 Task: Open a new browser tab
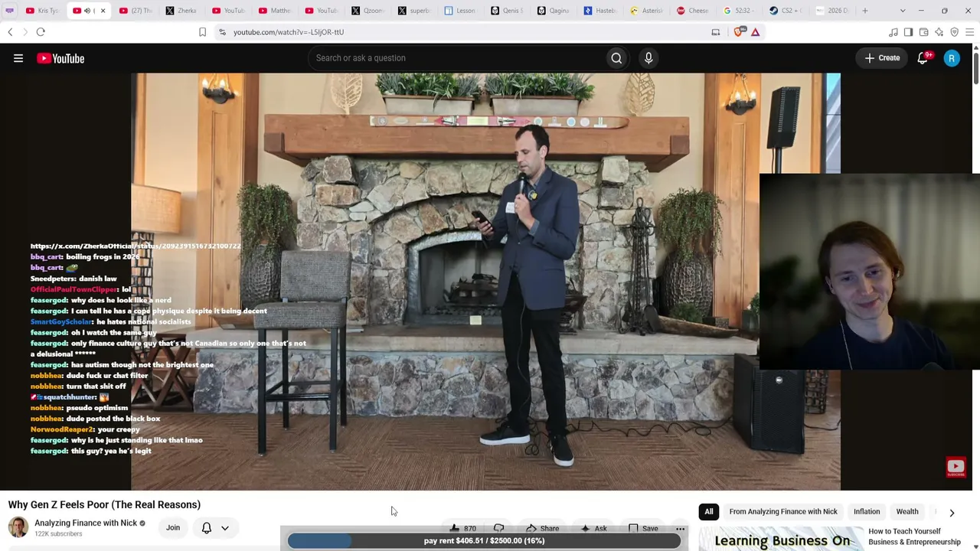(x=865, y=11)
